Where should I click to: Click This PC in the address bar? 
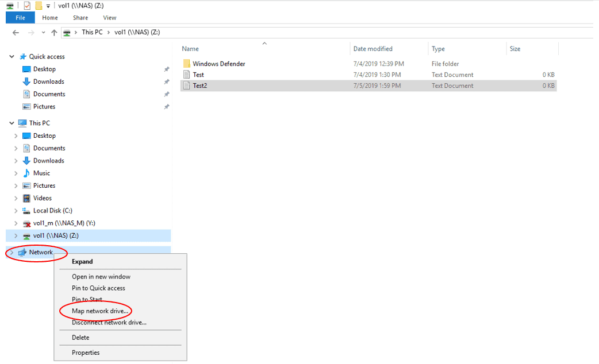91,32
